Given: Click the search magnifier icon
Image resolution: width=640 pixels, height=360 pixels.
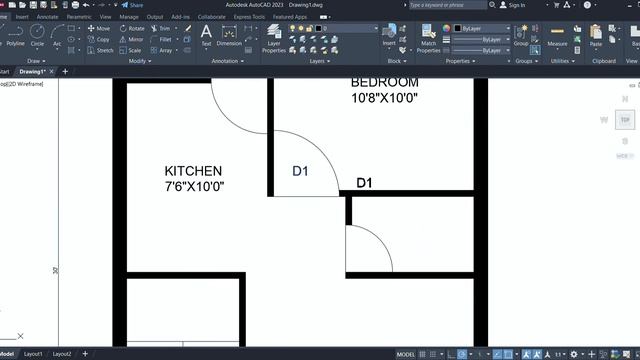Looking at the screenshot, I should [492, 5].
